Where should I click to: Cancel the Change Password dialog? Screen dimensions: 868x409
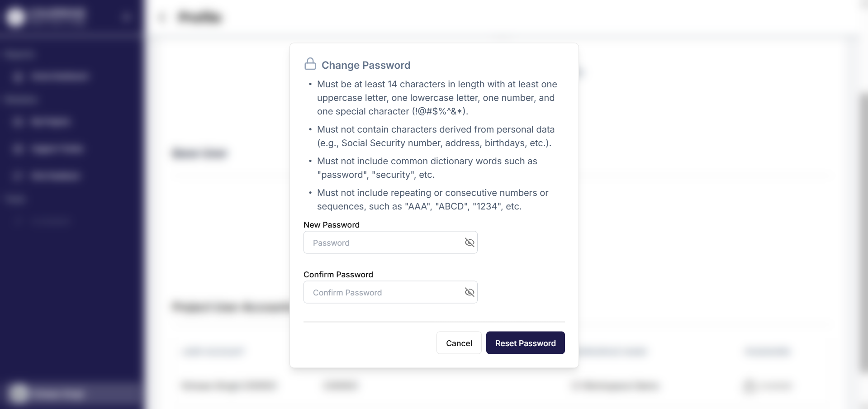pyautogui.click(x=459, y=343)
